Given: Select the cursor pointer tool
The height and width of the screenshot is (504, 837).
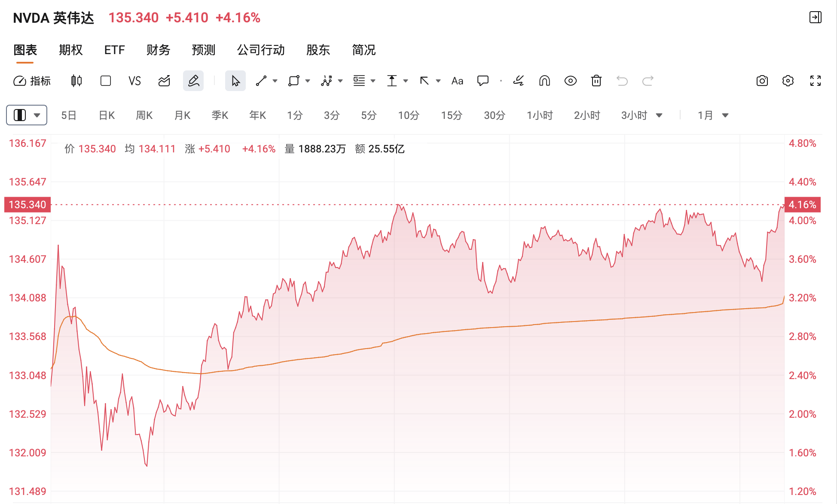Looking at the screenshot, I should click(235, 81).
